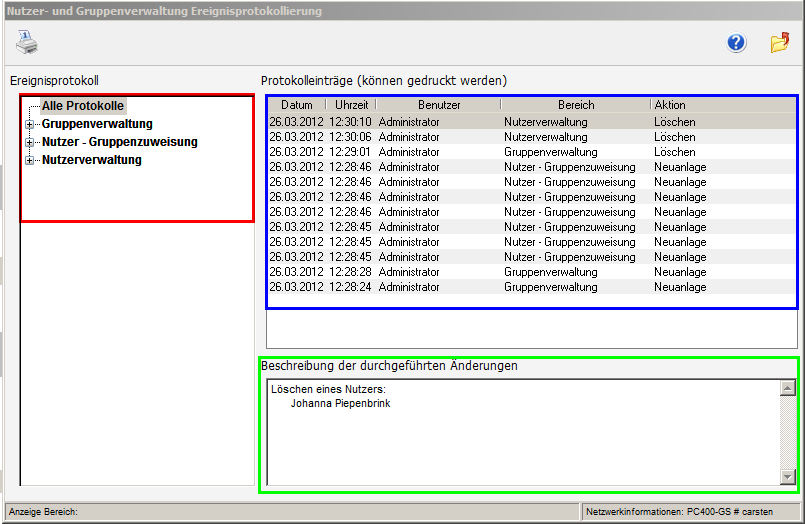Click the printer icon in toolbar

click(x=27, y=42)
